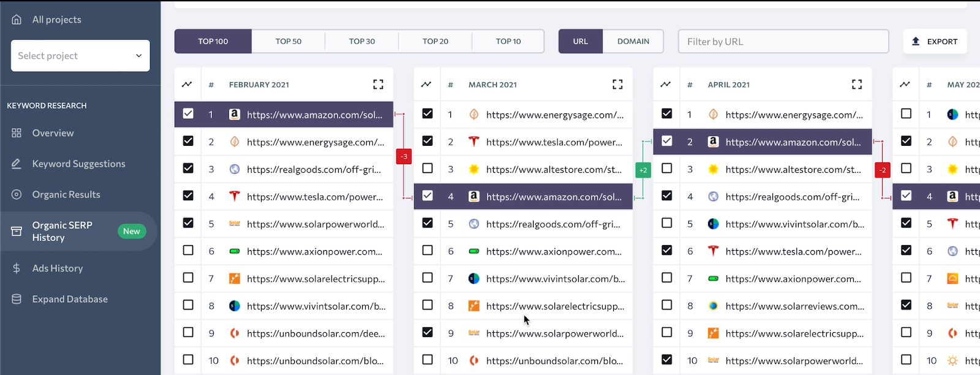
Task: Check vivintsolar row 5 in April 2021
Action: click(x=667, y=223)
